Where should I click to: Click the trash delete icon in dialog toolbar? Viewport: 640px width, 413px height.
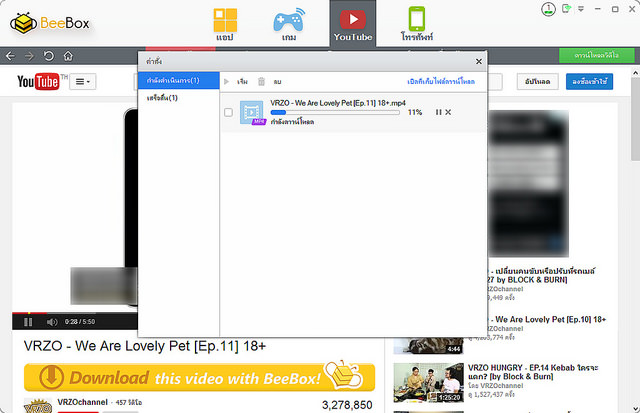click(261, 82)
